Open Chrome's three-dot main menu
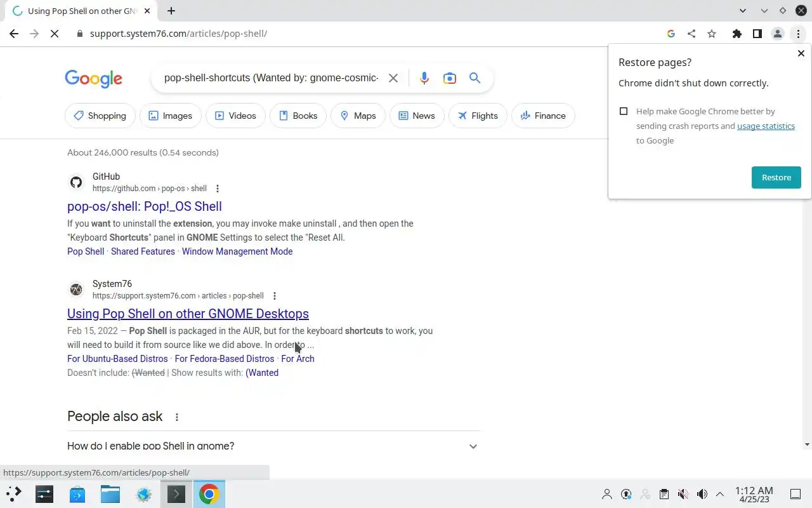This screenshot has height=508, width=812. pyautogui.click(x=798, y=34)
